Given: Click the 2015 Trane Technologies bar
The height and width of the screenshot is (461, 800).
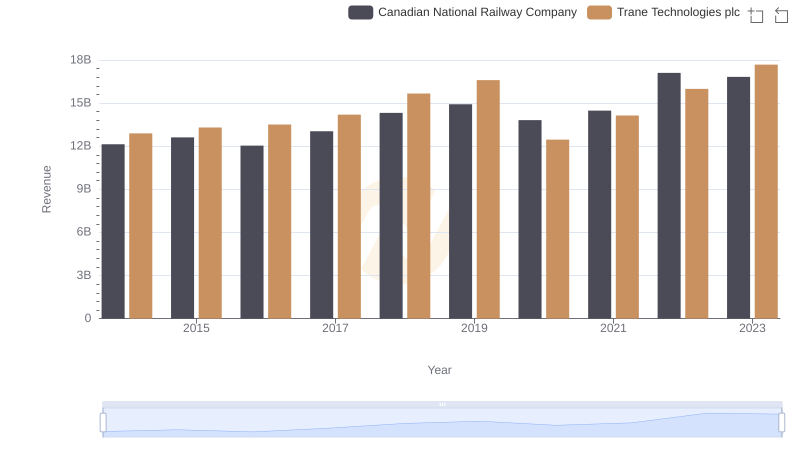Looking at the screenshot, I should [x=210, y=223].
